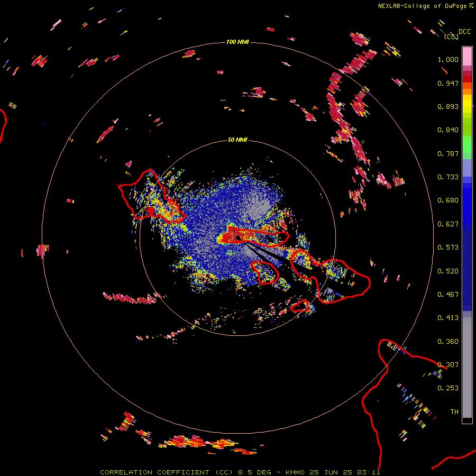This screenshot has width=476, height=476.
Task: Click the 0.360 scale value
Action: click(x=448, y=342)
